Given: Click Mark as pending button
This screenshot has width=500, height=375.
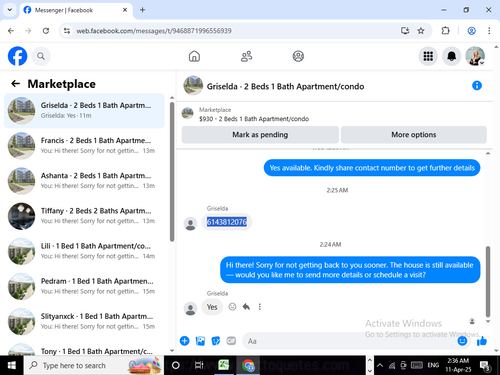Looking at the screenshot, I should tap(260, 135).
